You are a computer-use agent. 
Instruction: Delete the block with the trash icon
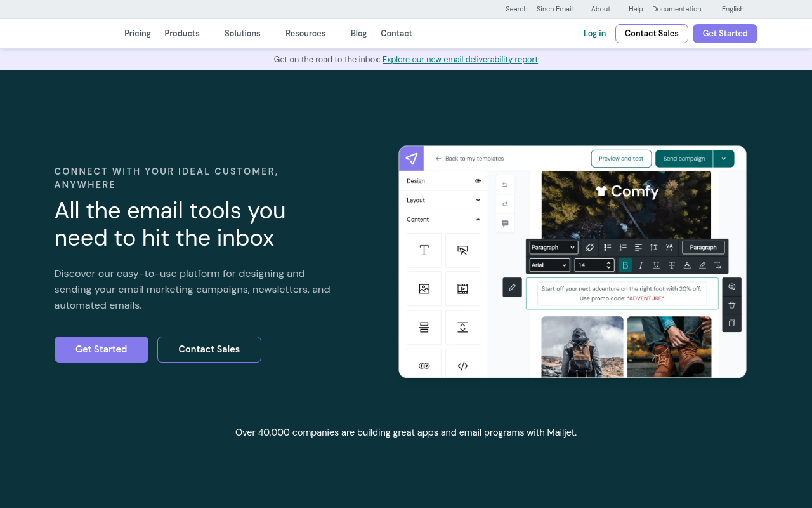coord(732,305)
